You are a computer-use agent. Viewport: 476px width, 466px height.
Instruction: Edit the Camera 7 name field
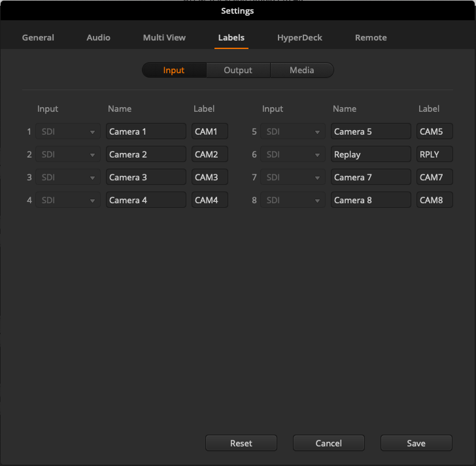371,178
